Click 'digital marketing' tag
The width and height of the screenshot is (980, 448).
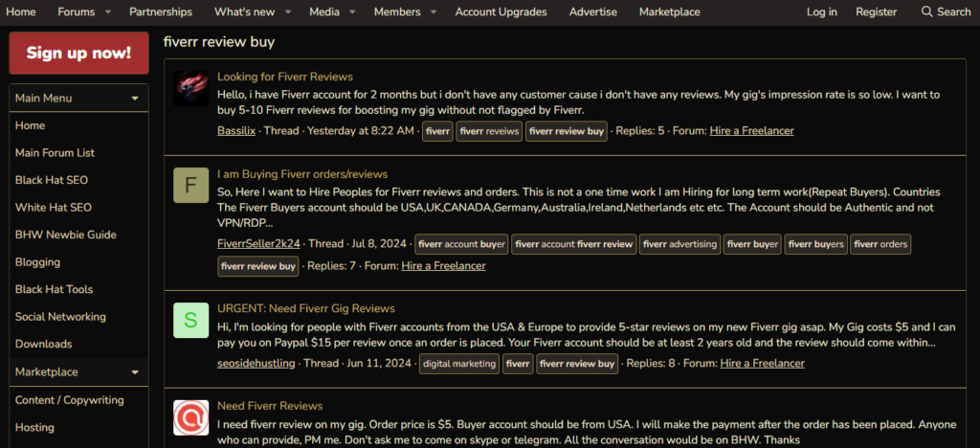(x=459, y=364)
